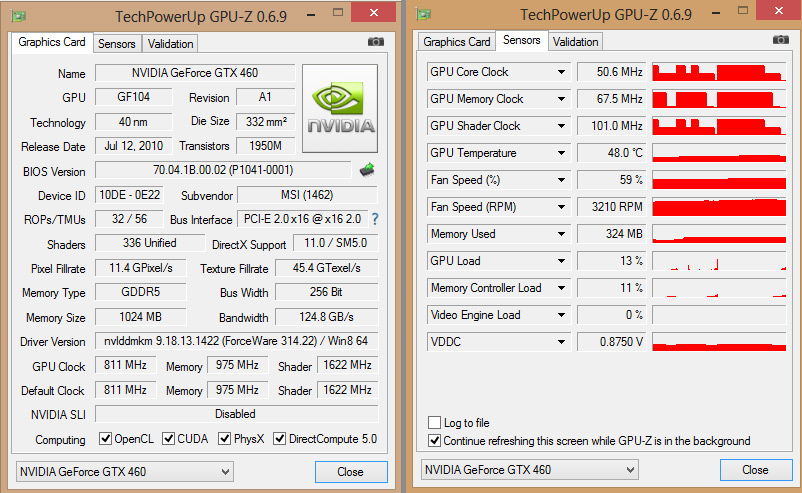Open the Fan Speed (RPM) sensor dropdown
Image resolution: width=802 pixels, height=493 pixels.
[x=561, y=207]
